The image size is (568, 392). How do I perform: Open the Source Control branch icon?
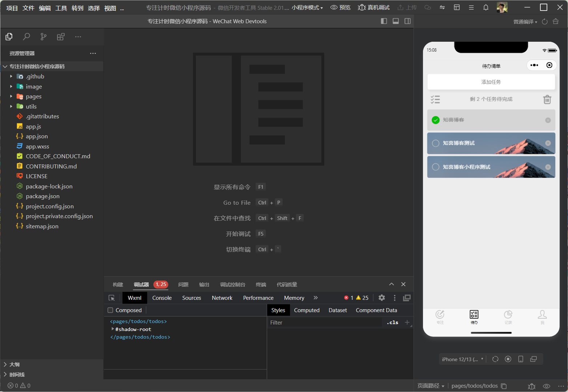click(44, 37)
